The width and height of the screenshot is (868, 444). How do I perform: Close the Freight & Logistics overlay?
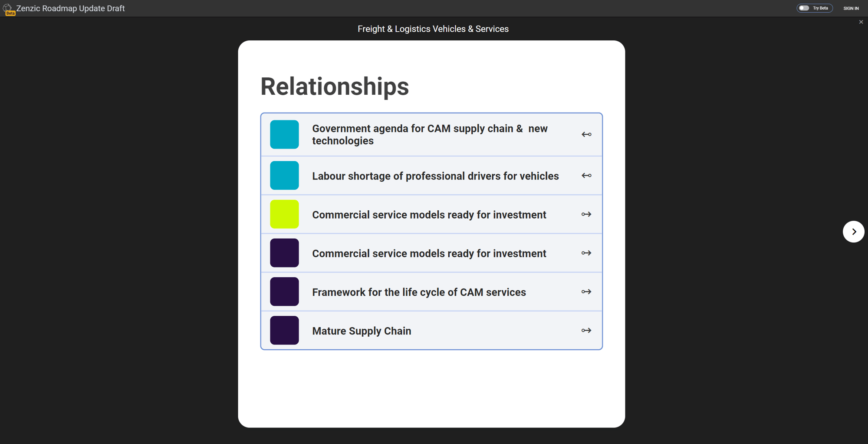coord(861,22)
